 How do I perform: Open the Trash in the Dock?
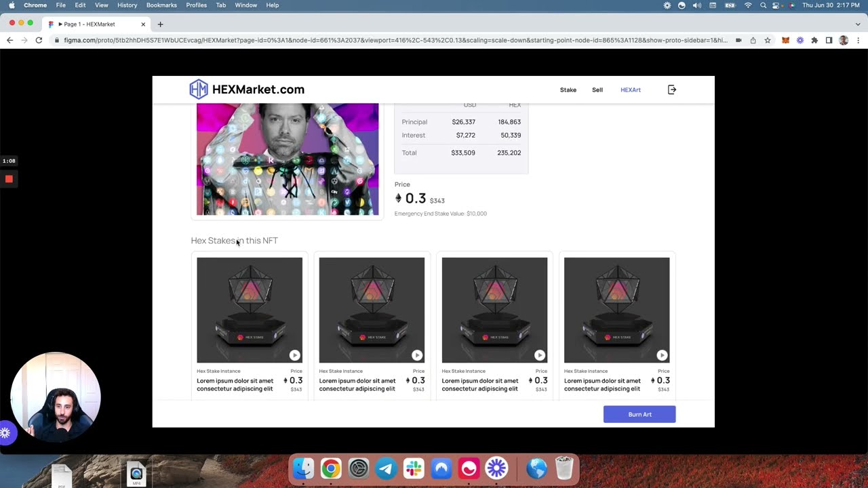[564, 468]
